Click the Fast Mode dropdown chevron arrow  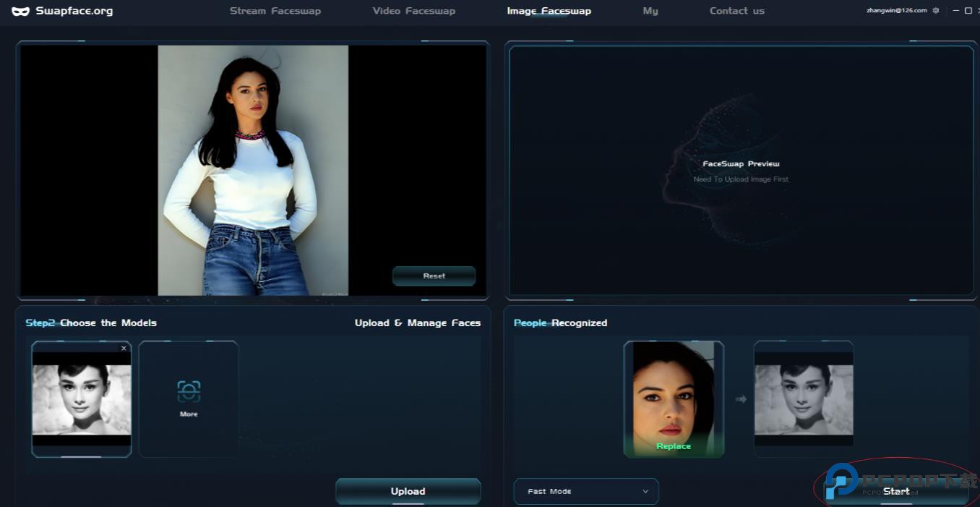(645, 491)
